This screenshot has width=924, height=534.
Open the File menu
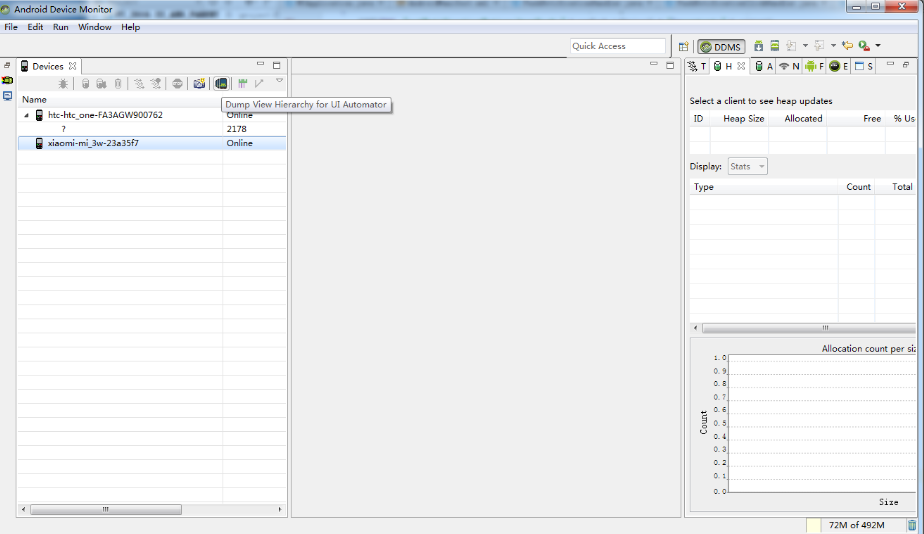[x=11, y=27]
